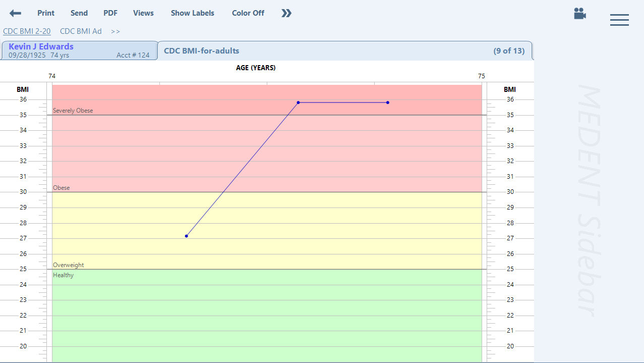Screen dimensions: 644x363
Task: Click the first BMI data point near 27
Action: [x=187, y=236]
